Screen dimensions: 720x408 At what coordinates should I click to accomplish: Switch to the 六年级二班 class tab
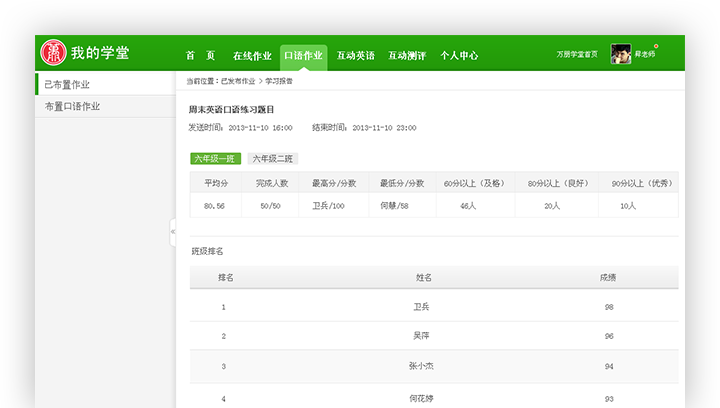coord(273,158)
